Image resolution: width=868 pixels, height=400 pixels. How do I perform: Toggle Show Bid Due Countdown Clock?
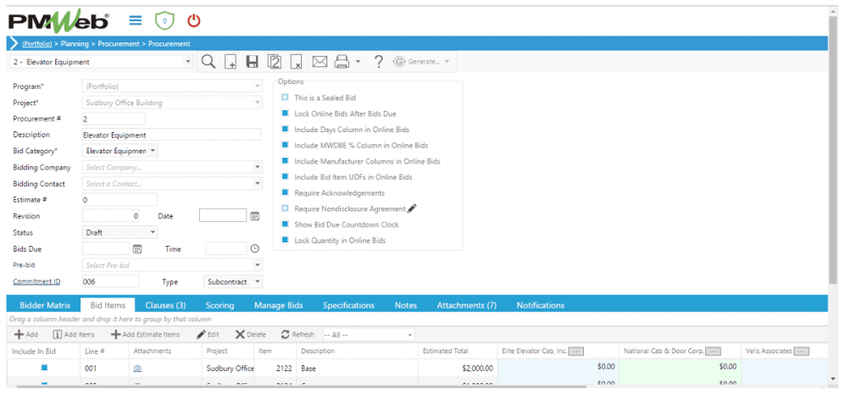tap(285, 225)
